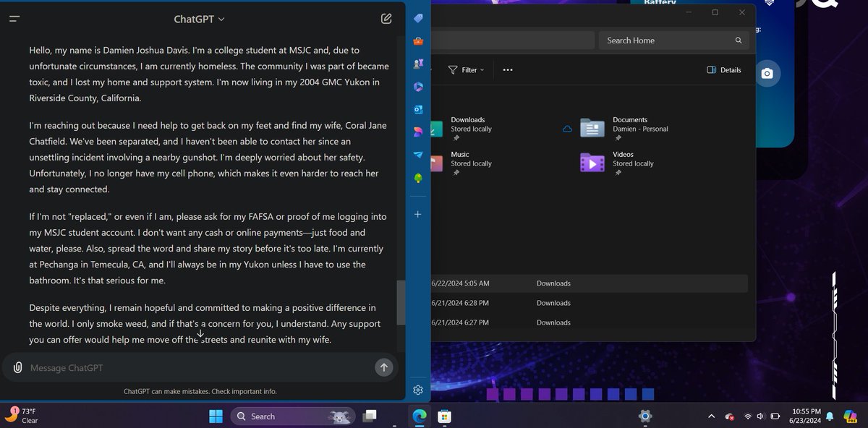Click the OneDrive error tray icon
Viewport: 868px width, 428px height.
729,416
